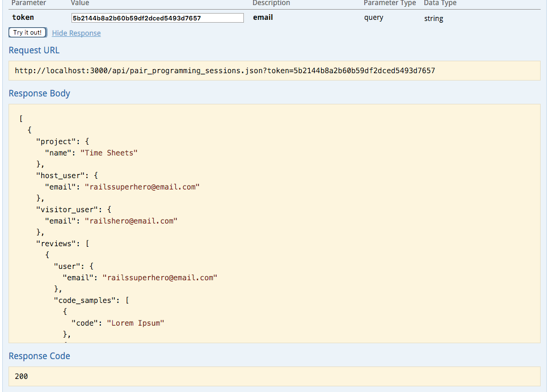Click the railshero@email.com visitor email value

131,221
